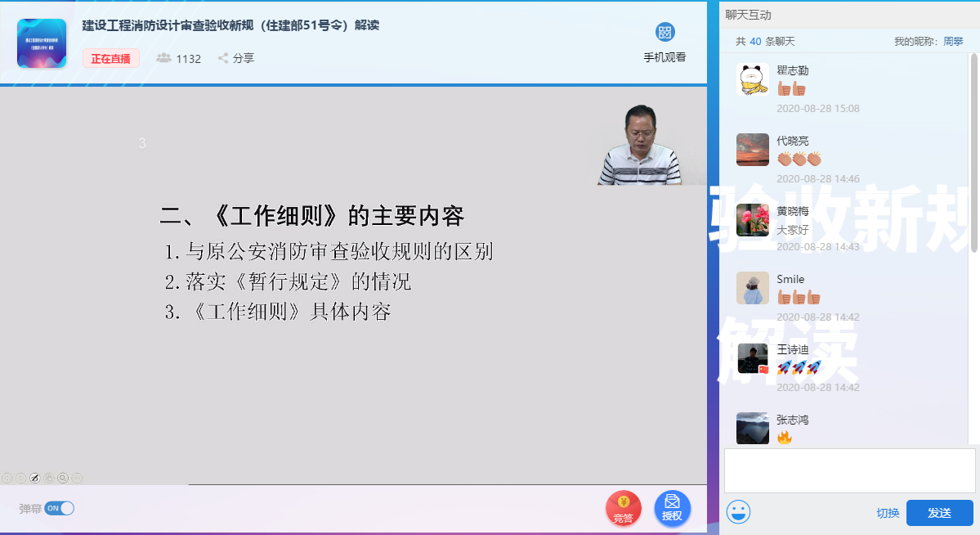Screen dimensions: 980x535
Task: Click the 手机观看 QR code icon
Action: coord(665,33)
